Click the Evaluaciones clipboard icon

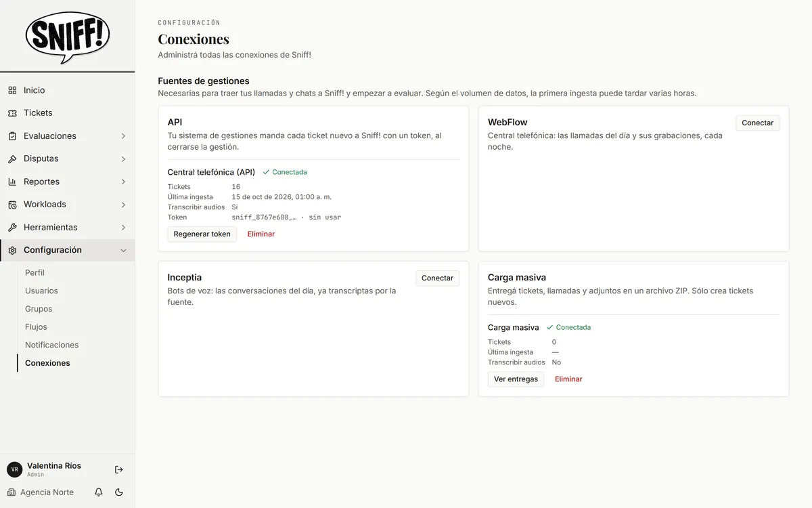coord(12,136)
